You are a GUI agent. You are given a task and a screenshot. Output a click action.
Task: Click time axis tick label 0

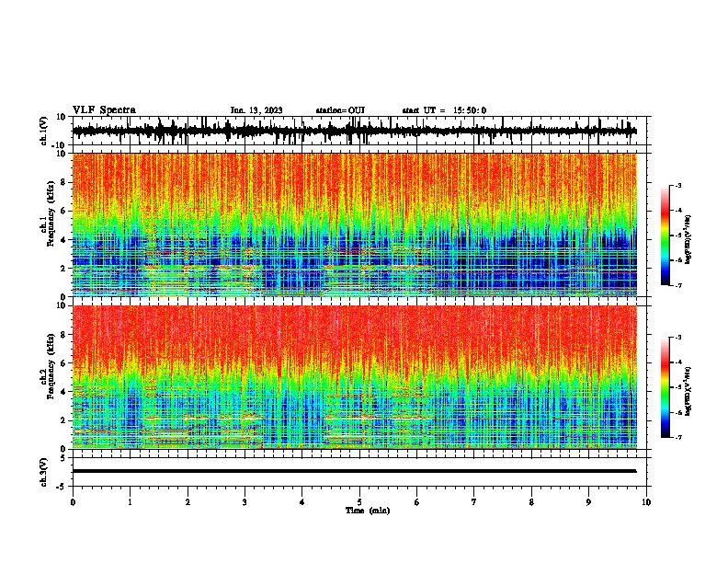[73, 502]
